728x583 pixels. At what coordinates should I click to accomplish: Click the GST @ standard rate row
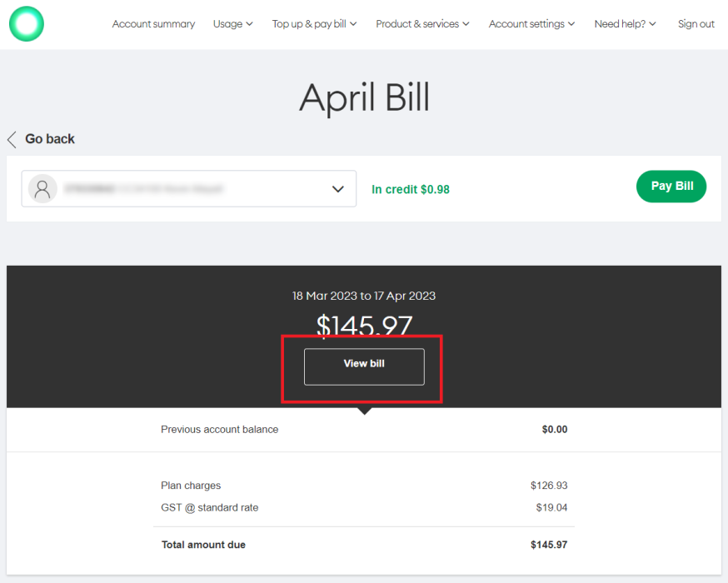click(209, 506)
